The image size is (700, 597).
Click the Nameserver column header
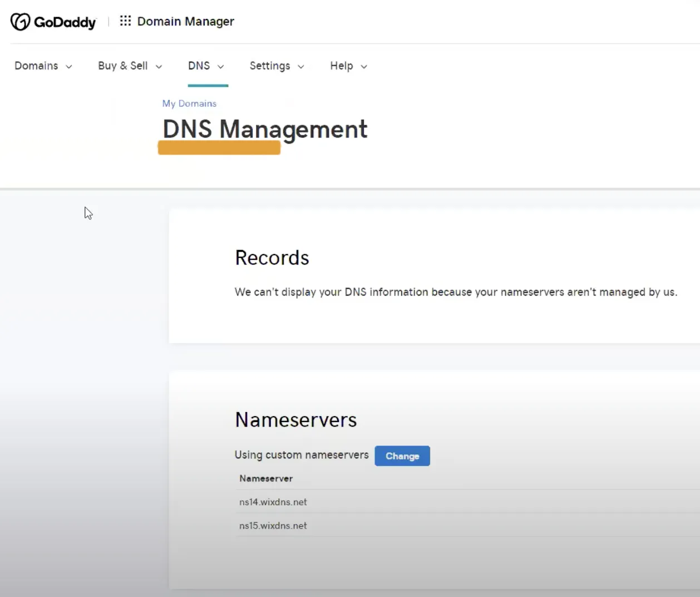pyautogui.click(x=266, y=478)
